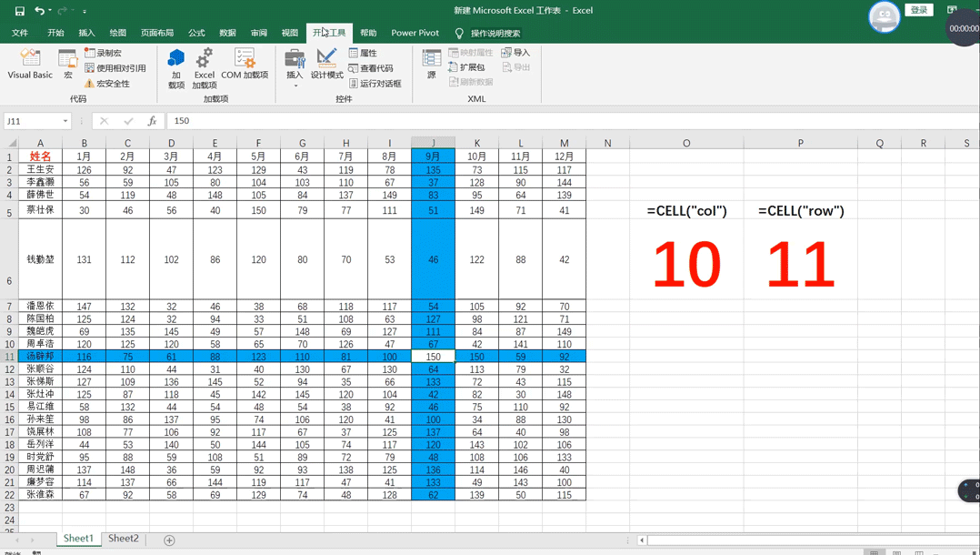The height and width of the screenshot is (555, 980).
Task: Switch to Sheet2 tab
Action: pyautogui.click(x=123, y=538)
